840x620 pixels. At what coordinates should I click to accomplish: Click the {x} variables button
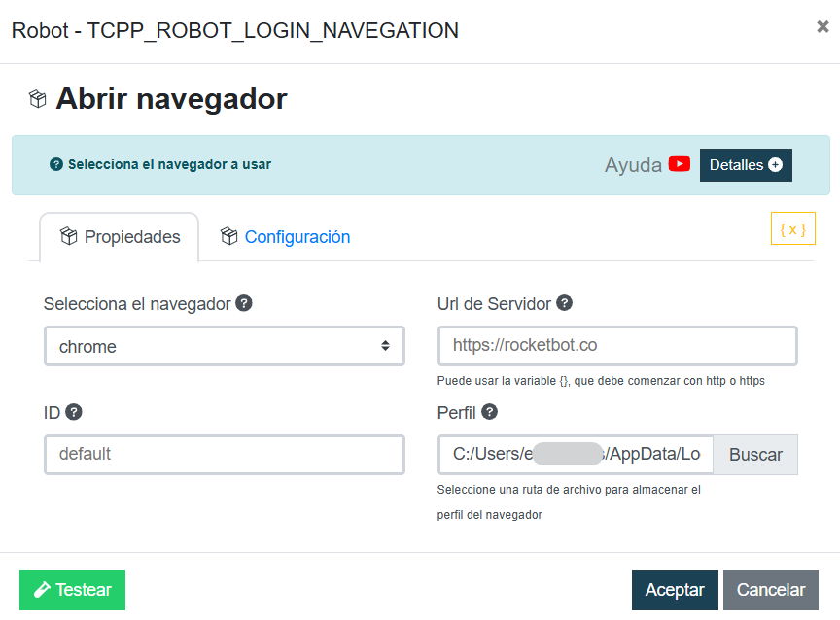pyautogui.click(x=792, y=229)
